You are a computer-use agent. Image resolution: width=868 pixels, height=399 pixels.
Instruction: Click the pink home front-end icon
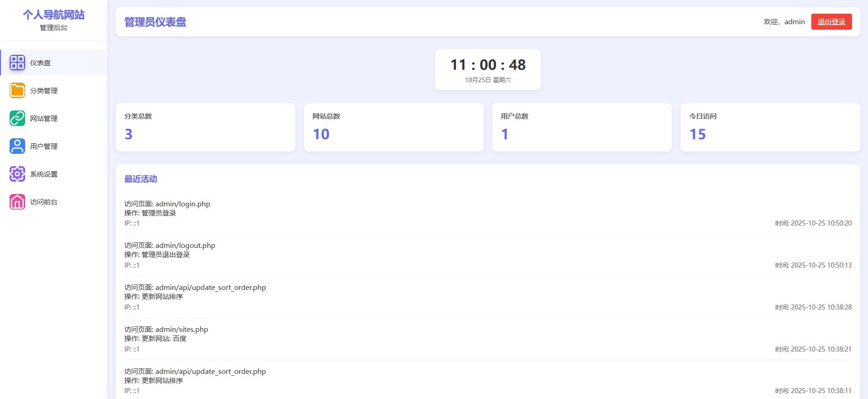(x=17, y=202)
